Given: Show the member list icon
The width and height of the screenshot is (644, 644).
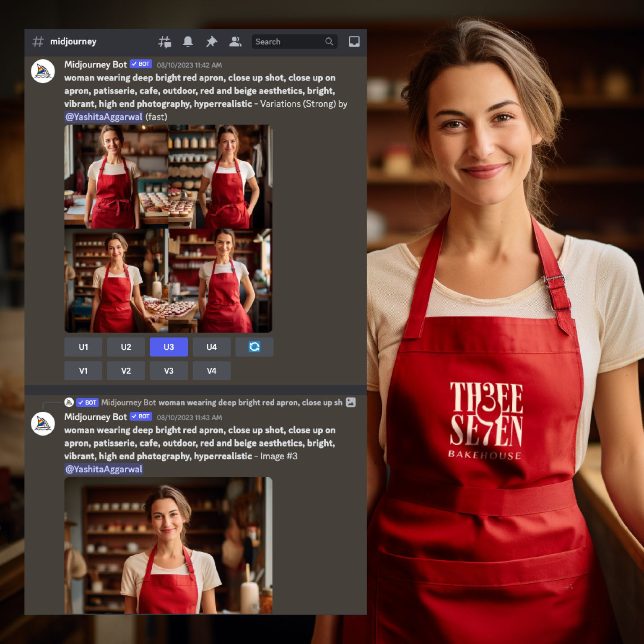Looking at the screenshot, I should tap(235, 42).
